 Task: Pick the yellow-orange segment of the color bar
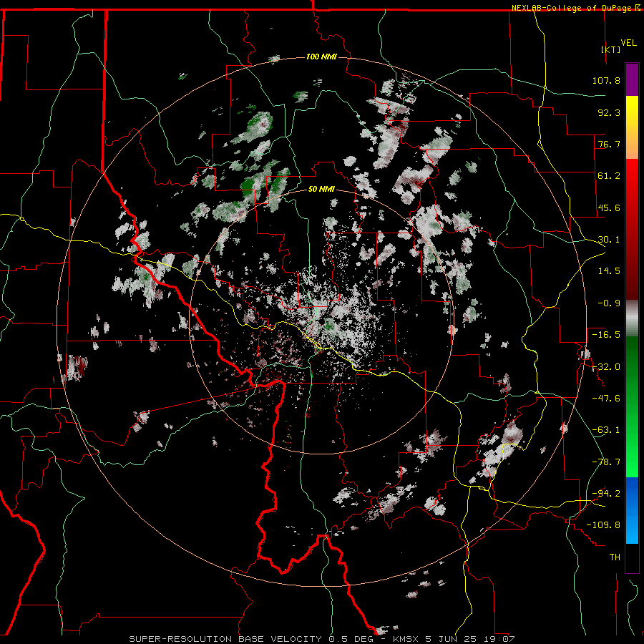click(x=632, y=127)
